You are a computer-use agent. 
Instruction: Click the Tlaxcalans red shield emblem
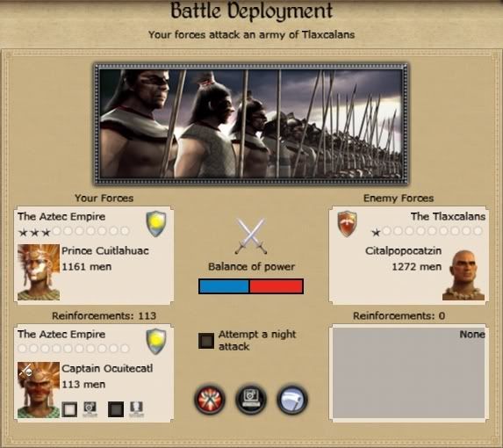click(x=347, y=224)
